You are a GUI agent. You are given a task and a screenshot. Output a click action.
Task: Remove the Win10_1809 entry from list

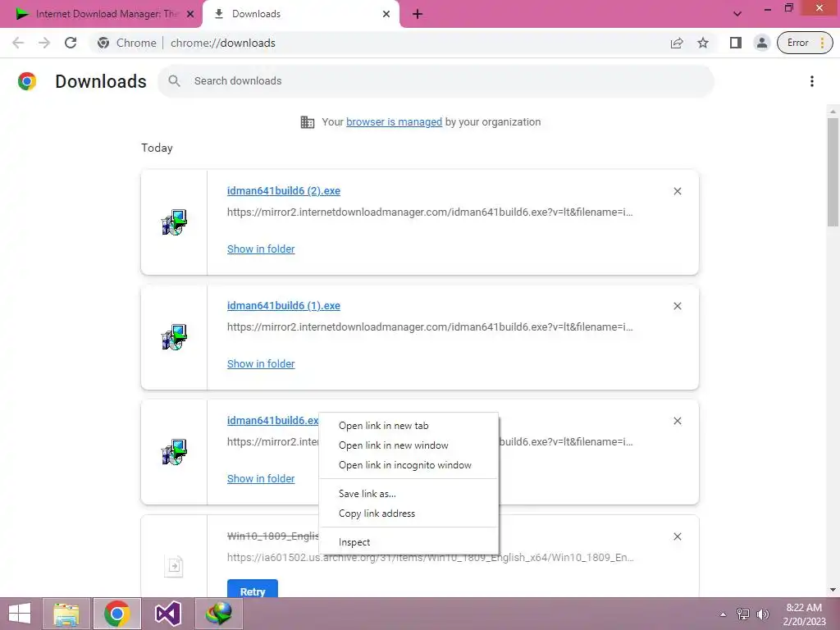point(677,536)
